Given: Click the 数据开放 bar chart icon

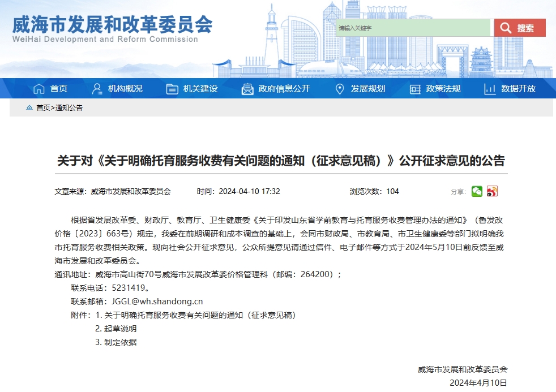Looking at the screenshot, I should point(490,89).
